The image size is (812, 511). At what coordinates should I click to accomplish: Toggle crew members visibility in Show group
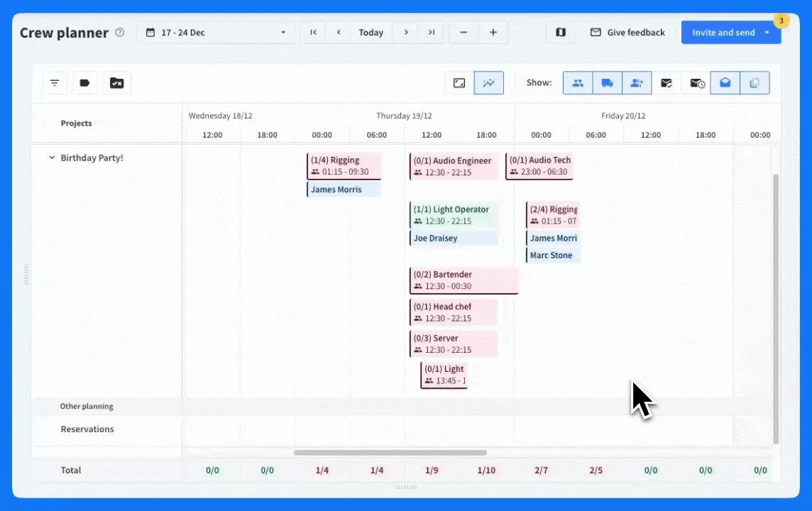coord(578,83)
